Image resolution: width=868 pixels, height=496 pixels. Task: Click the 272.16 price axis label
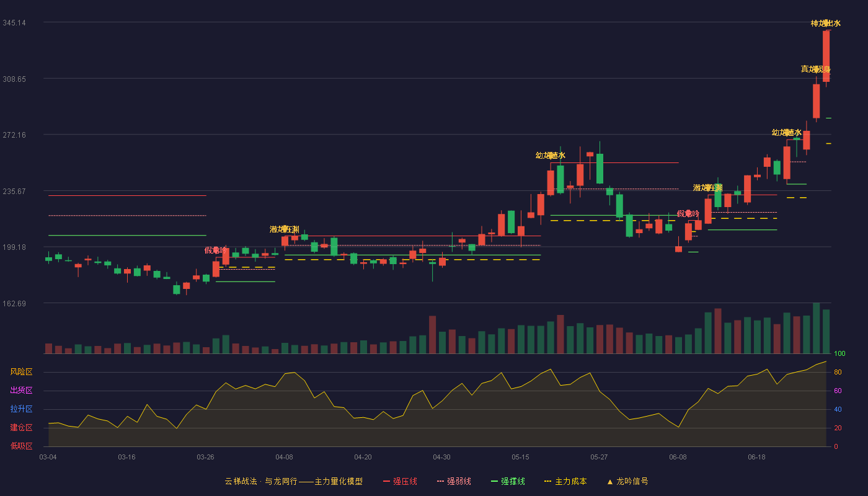(x=14, y=135)
